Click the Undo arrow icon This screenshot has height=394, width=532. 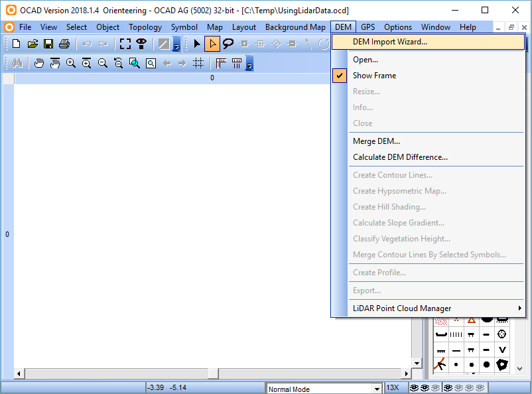coord(87,44)
